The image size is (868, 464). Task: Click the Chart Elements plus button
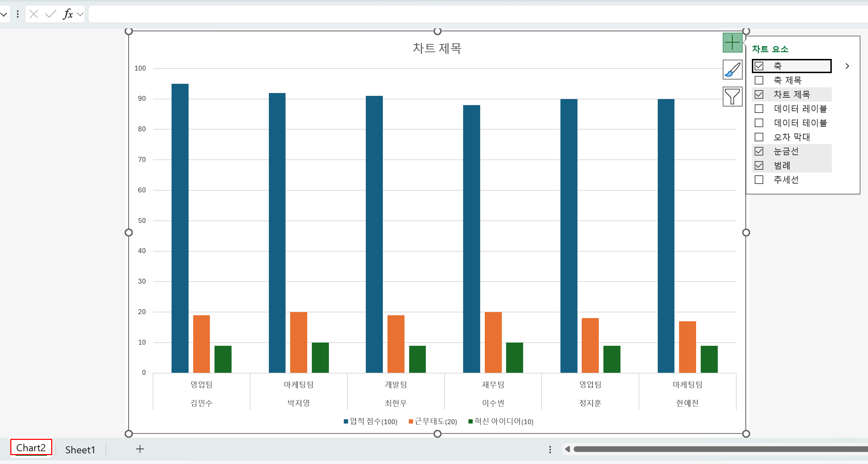732,43
